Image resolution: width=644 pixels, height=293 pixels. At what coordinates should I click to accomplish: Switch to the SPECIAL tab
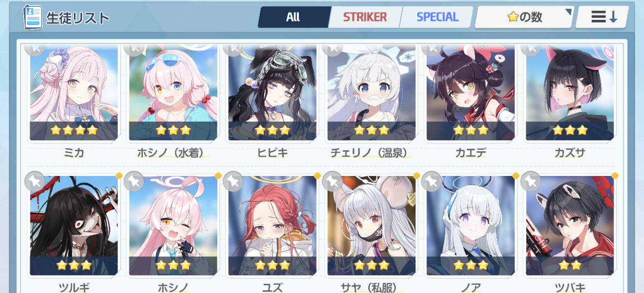437,17
